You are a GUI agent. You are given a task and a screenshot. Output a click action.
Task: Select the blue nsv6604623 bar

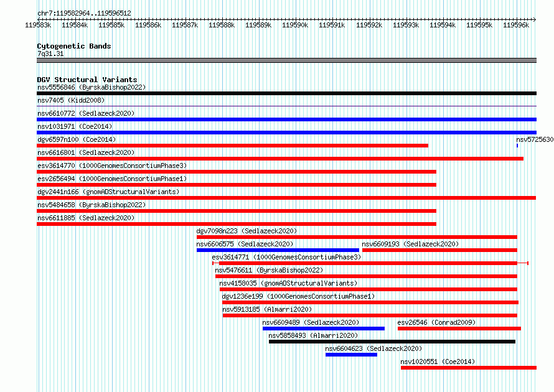pos(351,355)
